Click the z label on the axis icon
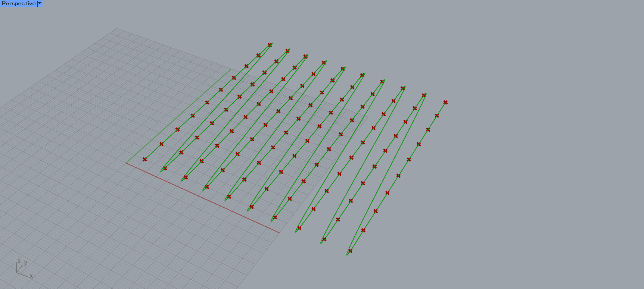644x289 pixels. pyautogui.click(x=19, y=261)
